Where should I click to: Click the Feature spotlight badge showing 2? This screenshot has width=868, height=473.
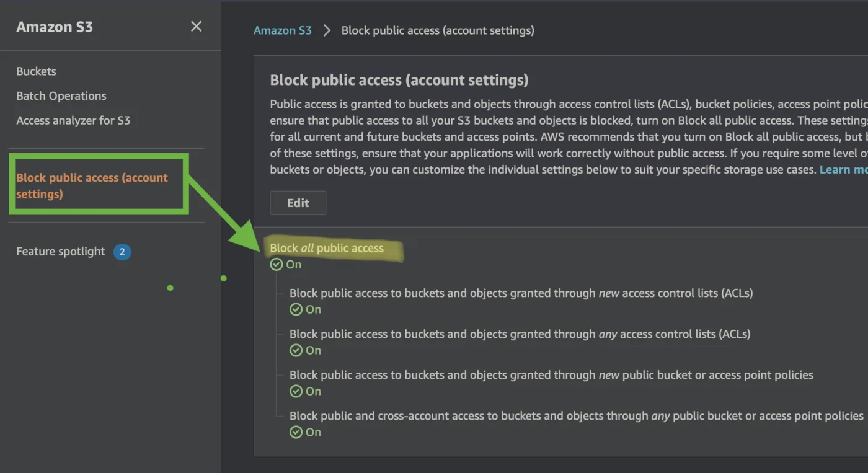coord(122,252)
